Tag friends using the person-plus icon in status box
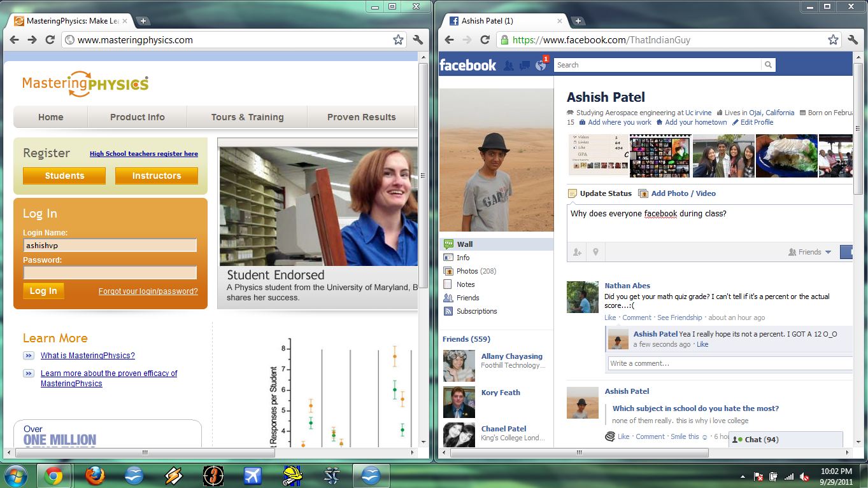The height and width of the screenshot is (488, 868). (x=577, y=252)
